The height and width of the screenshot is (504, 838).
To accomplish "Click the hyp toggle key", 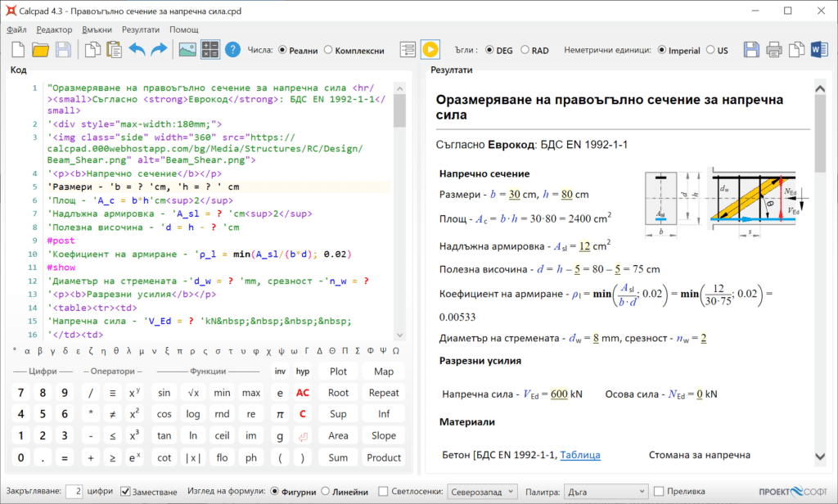I will point(303,371).
